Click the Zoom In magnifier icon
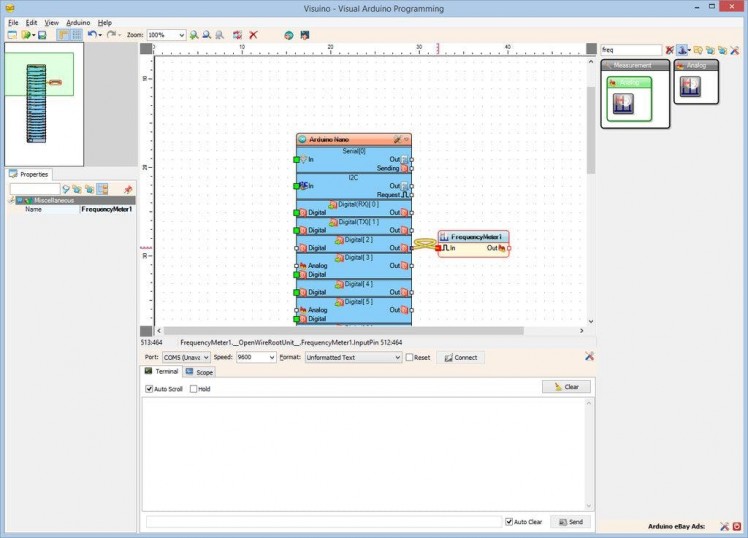Viewport: 748px width, 538px height. tap(194, 35)
